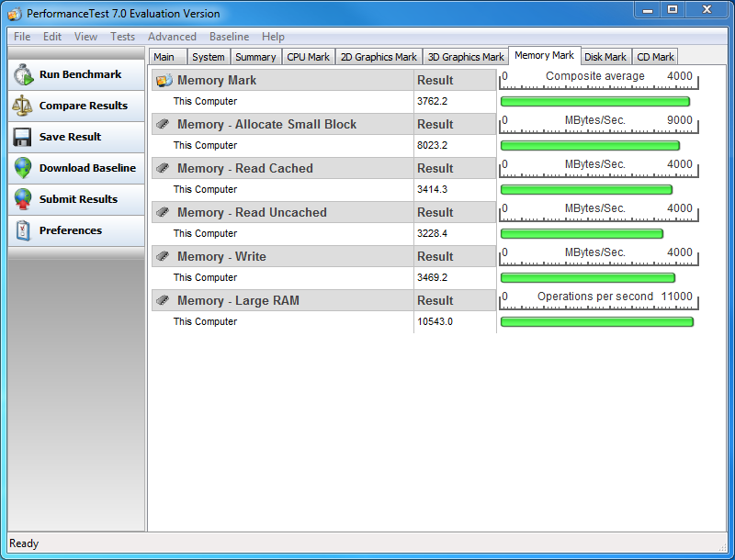735x560 pixels.
Task: Click the Memory - Write result bar
Action: pyautogui.click(x=588, y=278)
